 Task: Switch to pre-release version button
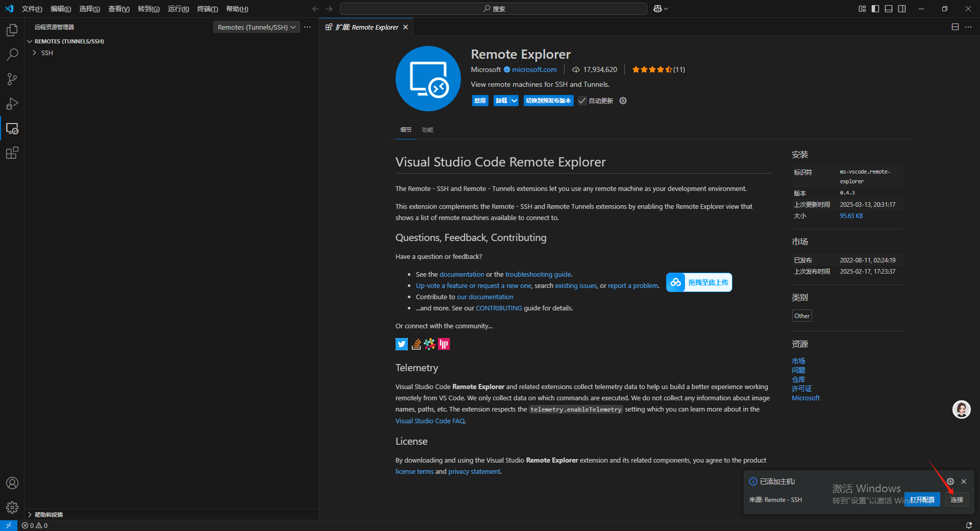point(548,101)
